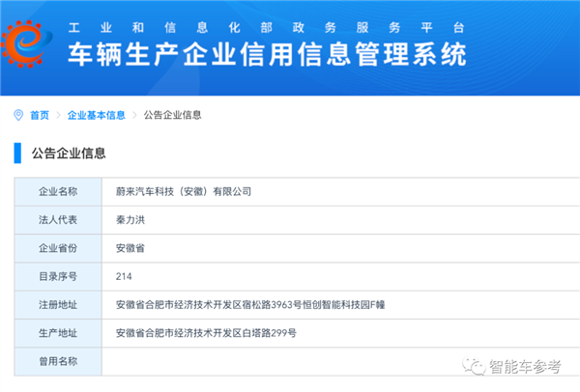Select the 企业名称 label cell
The width and height of the screenshot is (580, 392).
pos(58,192)
